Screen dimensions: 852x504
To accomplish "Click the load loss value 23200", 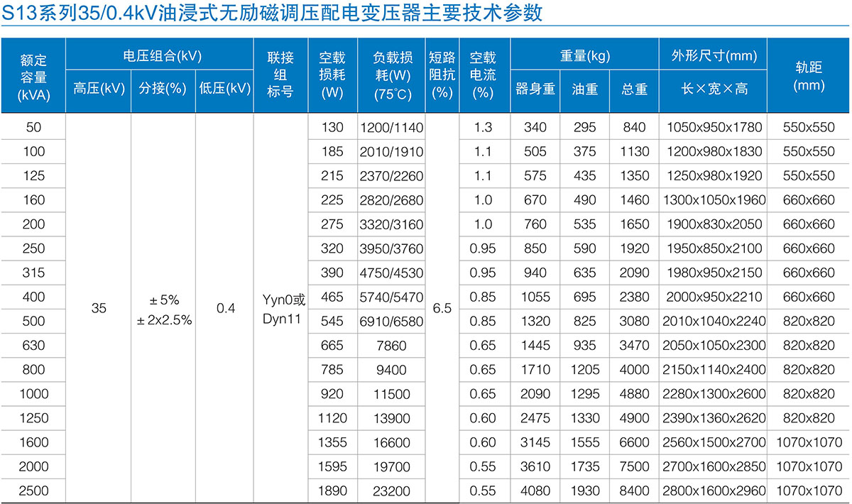I will pyautogui.click(x=392, y=491).
